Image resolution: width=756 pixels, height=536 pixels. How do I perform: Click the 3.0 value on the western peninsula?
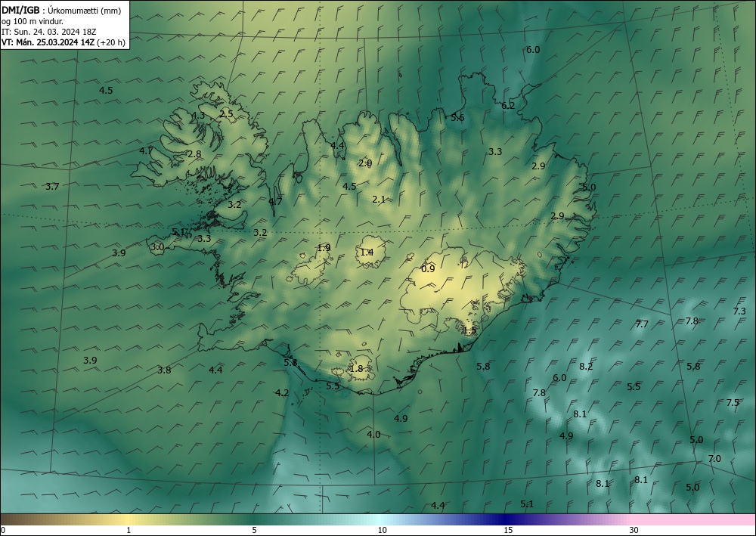point(157,247)
